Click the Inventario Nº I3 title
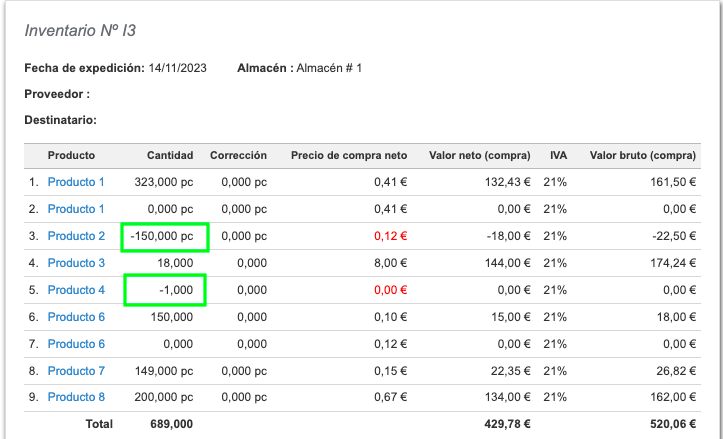Viewport: 723px width, 439px height. point(80,30)
